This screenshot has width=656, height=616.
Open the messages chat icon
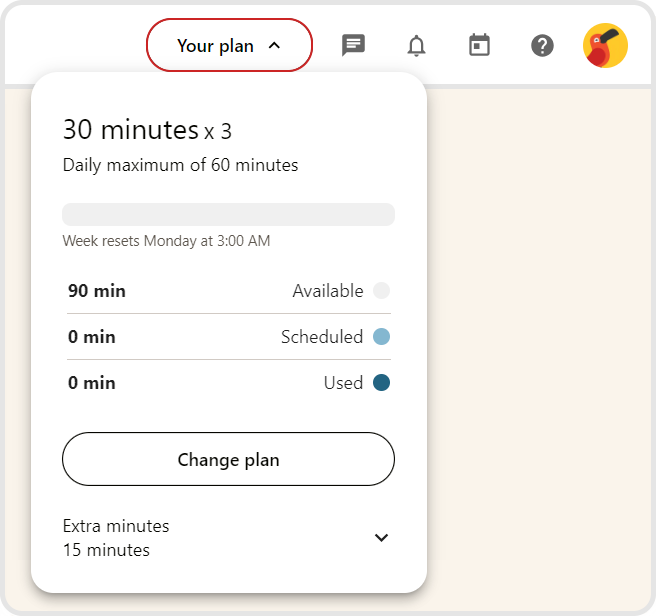(x=353, y=45)
